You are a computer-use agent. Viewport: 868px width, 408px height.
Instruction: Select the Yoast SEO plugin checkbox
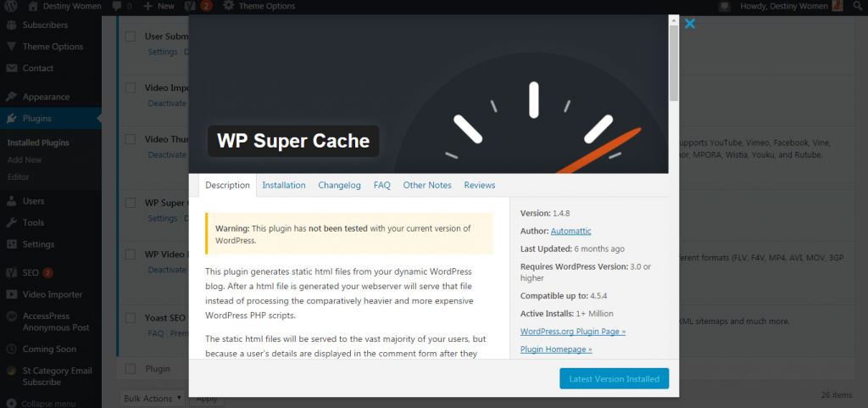tap(131, 318)
